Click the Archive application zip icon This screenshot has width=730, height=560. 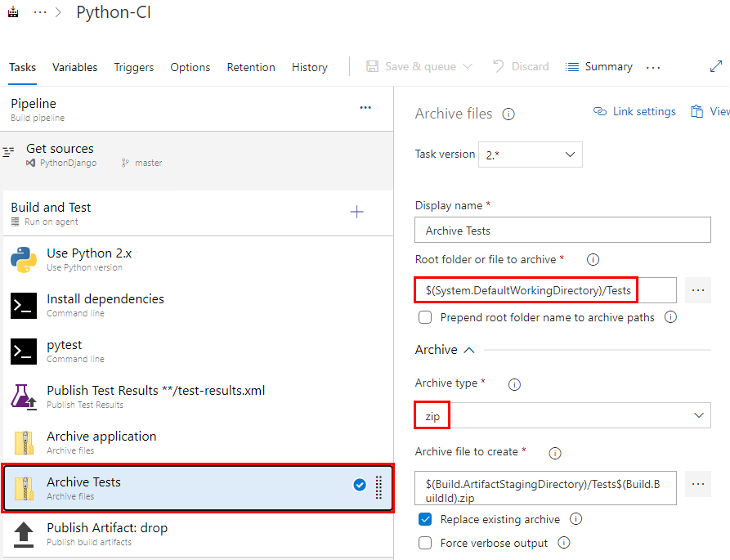click(x=24, y=443)
